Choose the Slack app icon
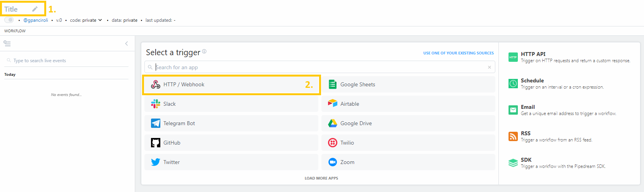Image resolution: width=644 pixels, height=192 pixels. (x=156, y=104)
